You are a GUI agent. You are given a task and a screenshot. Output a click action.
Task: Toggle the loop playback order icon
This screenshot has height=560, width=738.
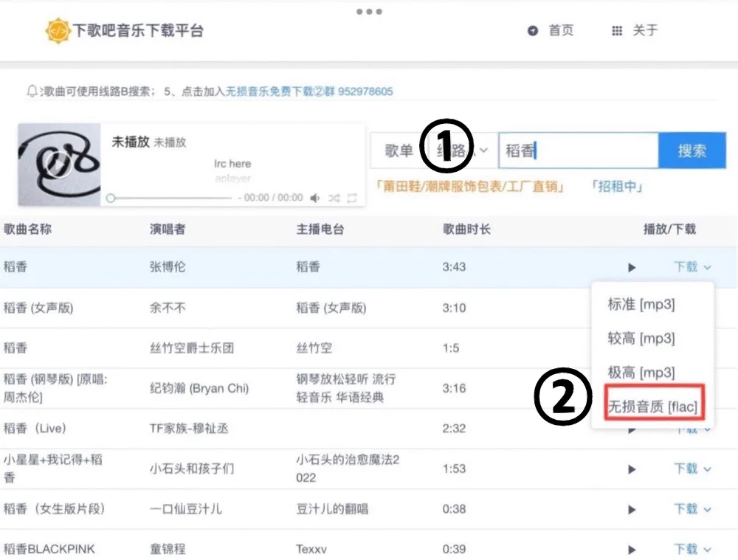click(x=352, y=197)
